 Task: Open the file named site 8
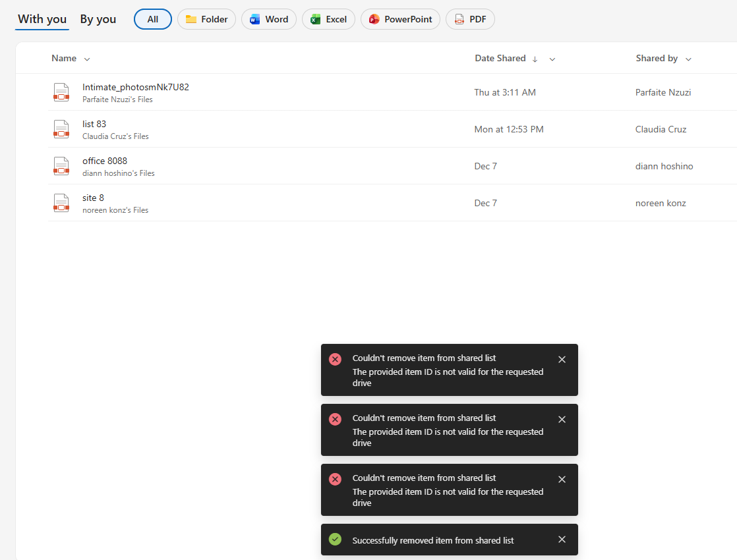click(93, 198)
